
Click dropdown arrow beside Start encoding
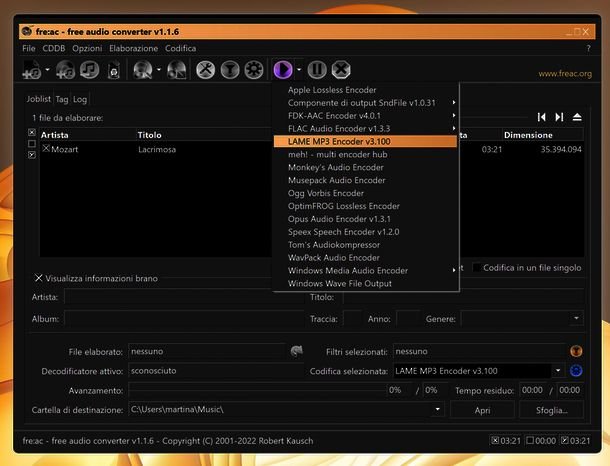pos(299,70)
